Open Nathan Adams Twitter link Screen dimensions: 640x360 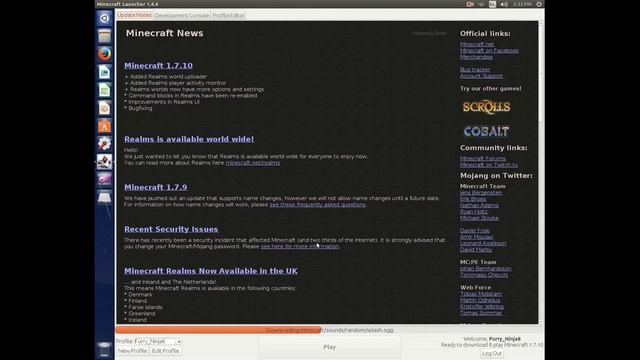479,205
